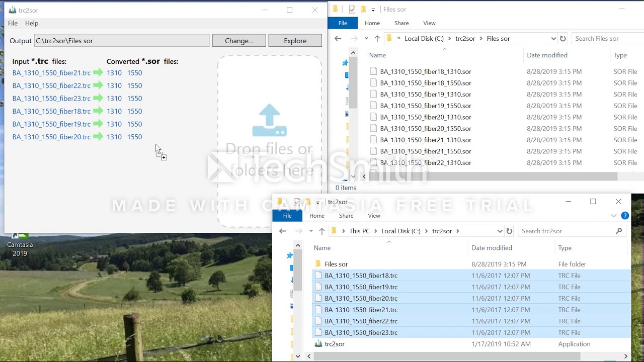Image resolution: width=644 pixels, height=362 pixels.
Task: Open the Files sor folder
Action: point(336,264)
